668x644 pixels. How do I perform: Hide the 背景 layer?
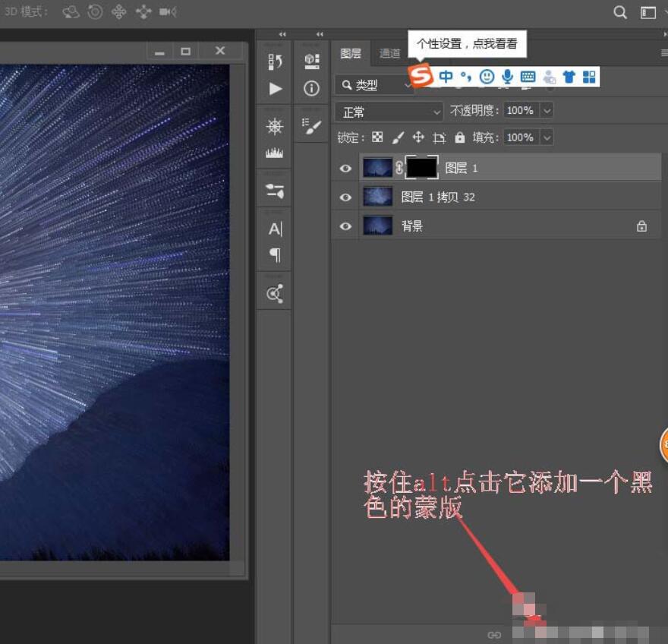coord(345,226)
